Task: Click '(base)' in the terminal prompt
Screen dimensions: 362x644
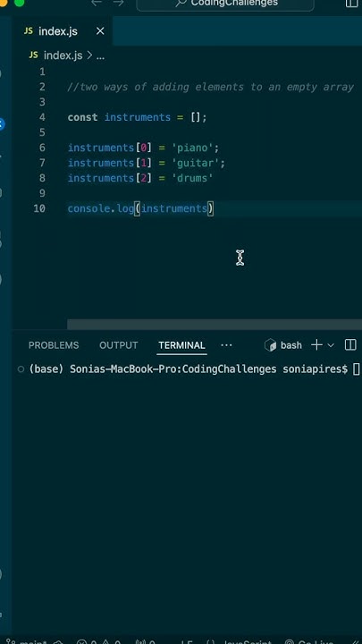Action: point(46,369)
